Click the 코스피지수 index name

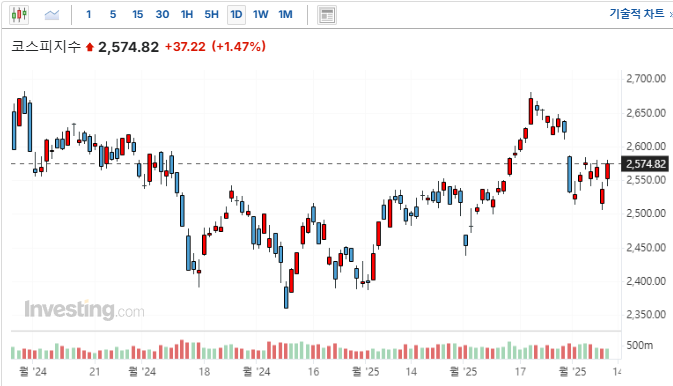46,46
